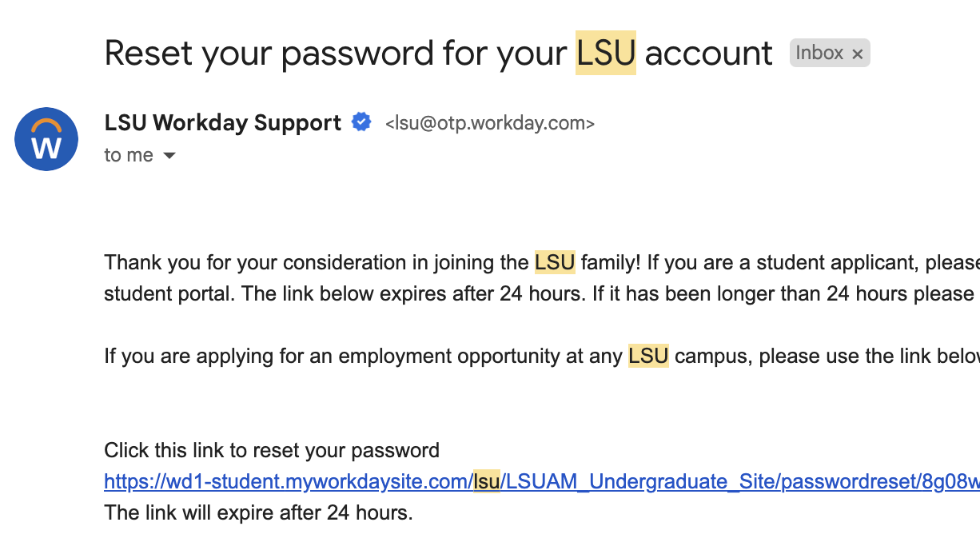Click "Click this link to reset your password" text
The image size is (980, 558).
coord(272,451)
